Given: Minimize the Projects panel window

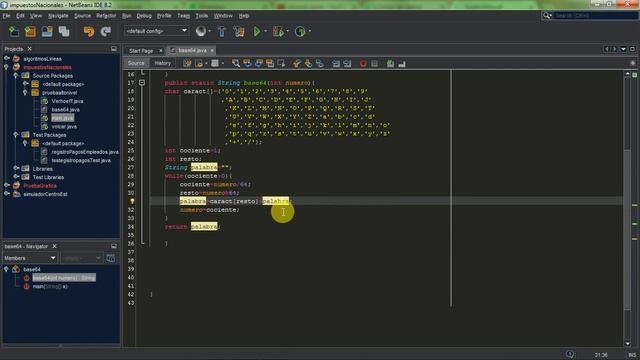Looking at the screenshot, I should point(114,49).
